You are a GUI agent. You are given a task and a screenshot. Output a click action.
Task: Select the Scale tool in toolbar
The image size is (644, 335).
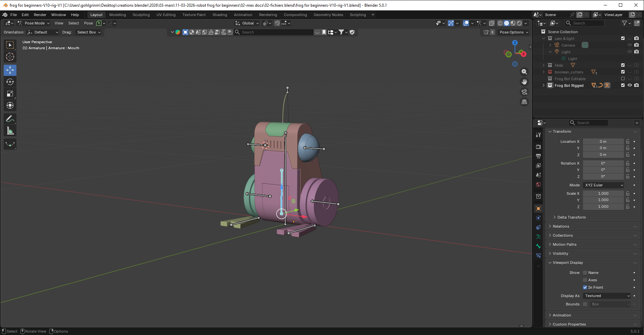[10, 94]
